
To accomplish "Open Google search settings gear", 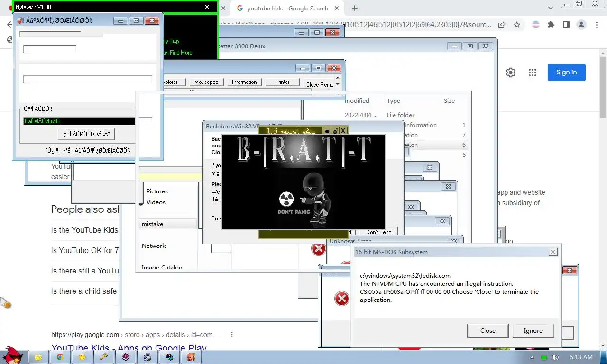I will pyautogui.click(x=511, y=73).
